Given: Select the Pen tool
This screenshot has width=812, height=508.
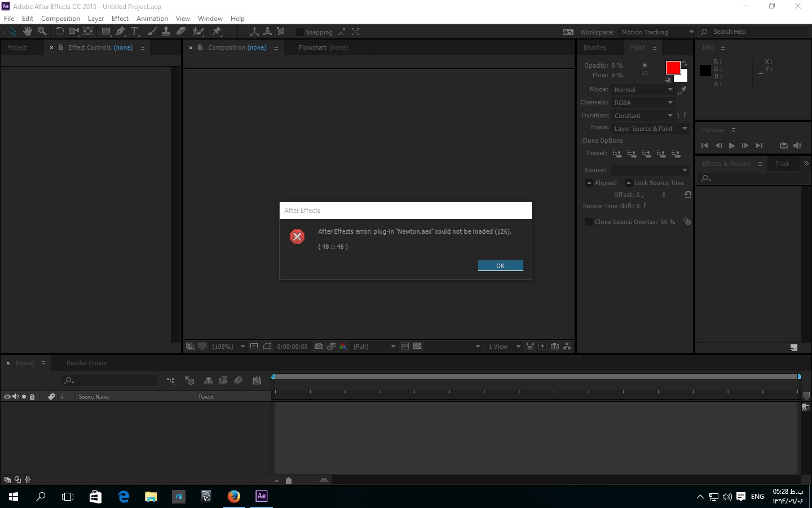Looking at the screenshot, I should tap(120, 32).
